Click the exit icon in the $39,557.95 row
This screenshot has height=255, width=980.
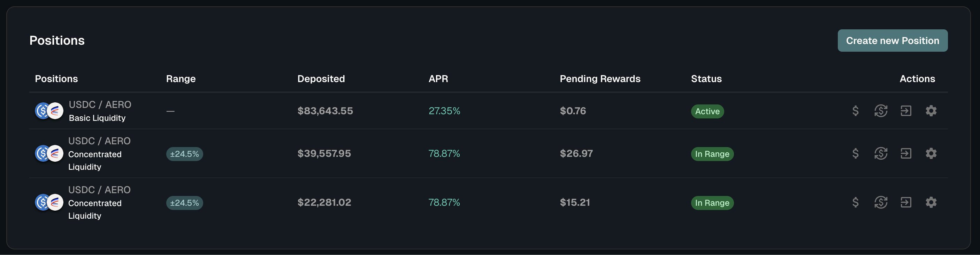click(906, 154)
